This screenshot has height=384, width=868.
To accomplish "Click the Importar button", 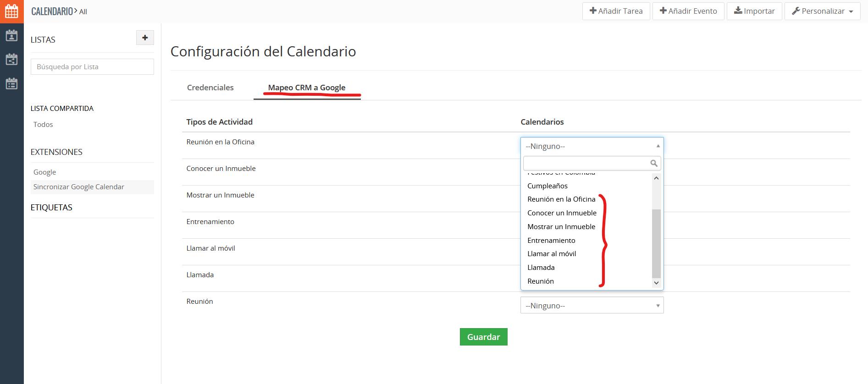I will click(x=754, y=11).
